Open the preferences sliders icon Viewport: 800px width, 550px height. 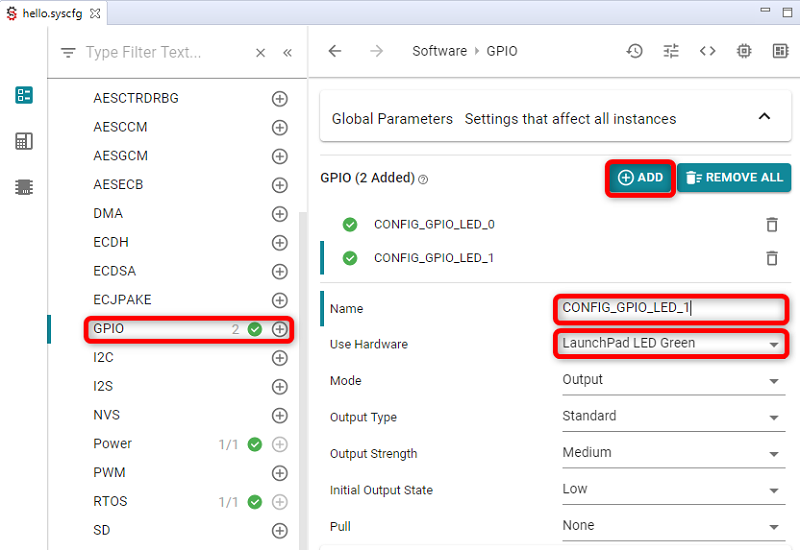671,51
